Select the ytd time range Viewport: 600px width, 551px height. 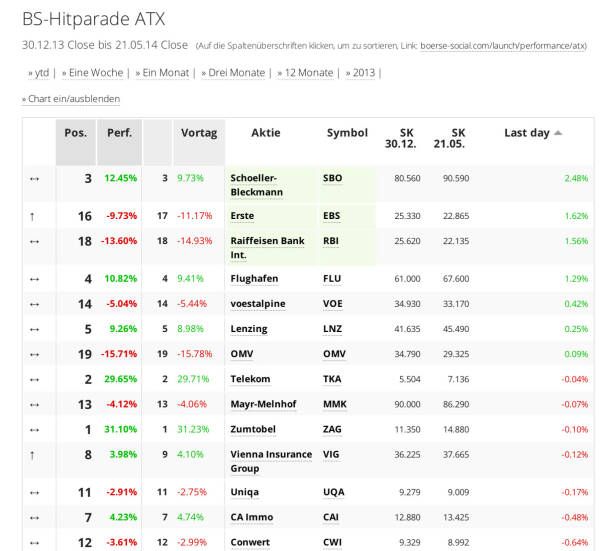39,73
